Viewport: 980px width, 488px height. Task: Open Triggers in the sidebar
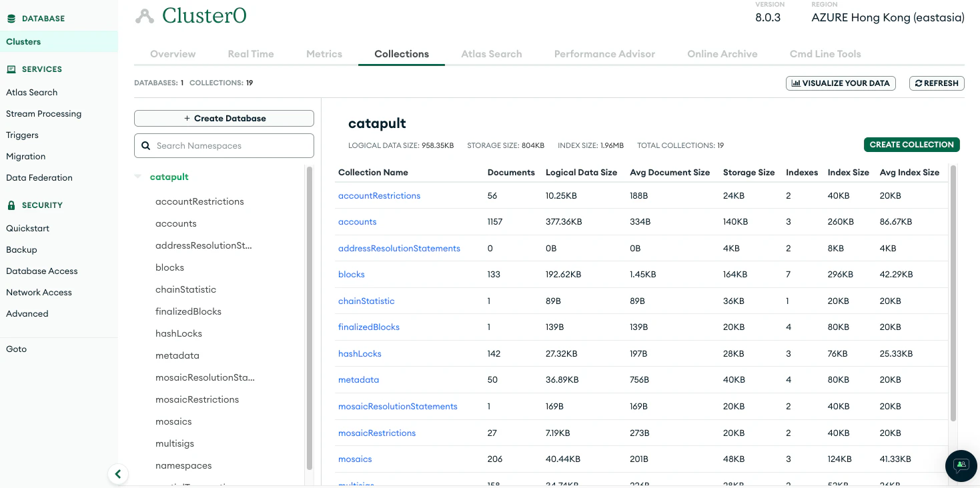coord(23,135)
